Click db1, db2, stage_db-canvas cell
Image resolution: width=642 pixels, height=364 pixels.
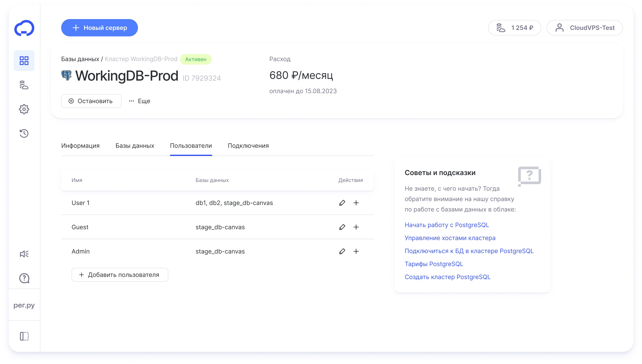(x=234, y=203)
